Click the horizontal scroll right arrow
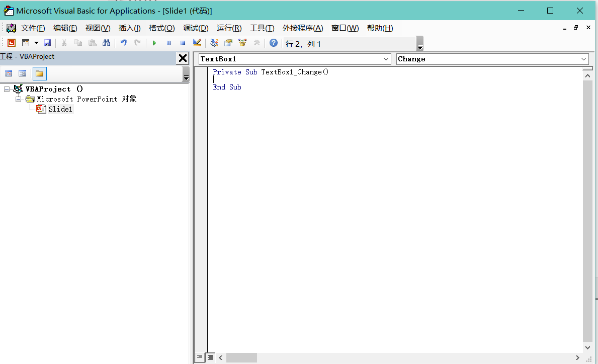Screen dimensions: 598x364 [577, 358]
